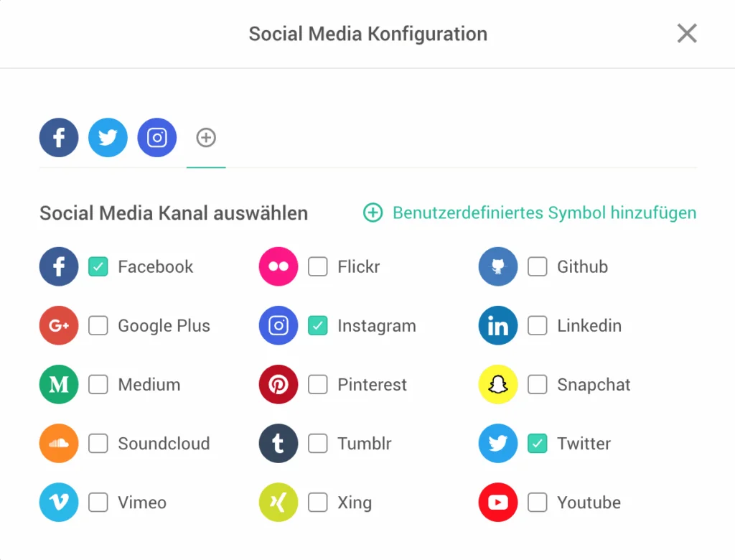The width and height of the screenshot is (735, 560).
Task: Click the Youtube play icon
Action: 497,503
